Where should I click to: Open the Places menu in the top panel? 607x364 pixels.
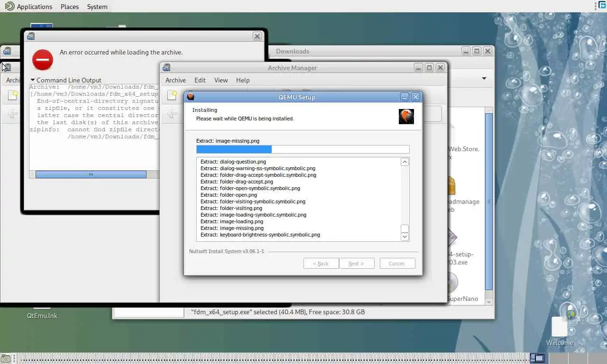70,7
